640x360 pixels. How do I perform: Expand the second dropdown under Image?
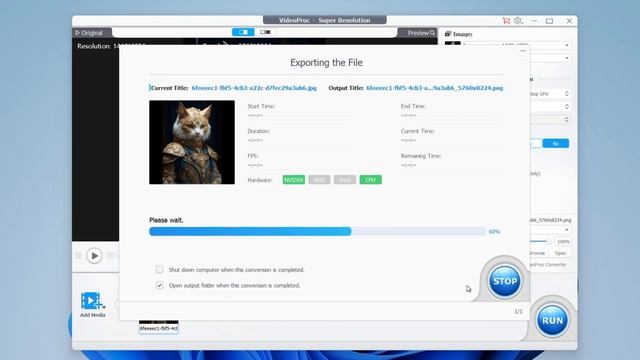(x=567, y=58)
